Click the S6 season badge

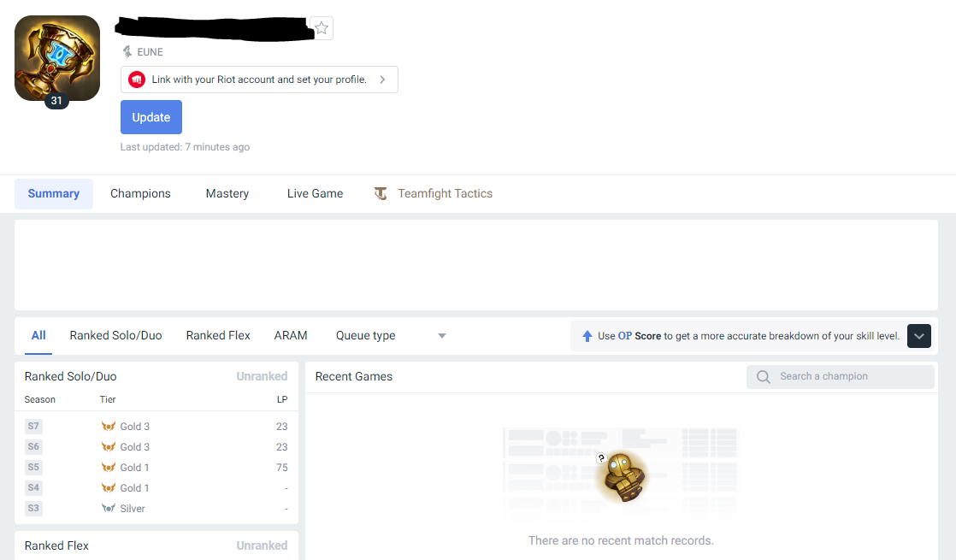point(33,446)
